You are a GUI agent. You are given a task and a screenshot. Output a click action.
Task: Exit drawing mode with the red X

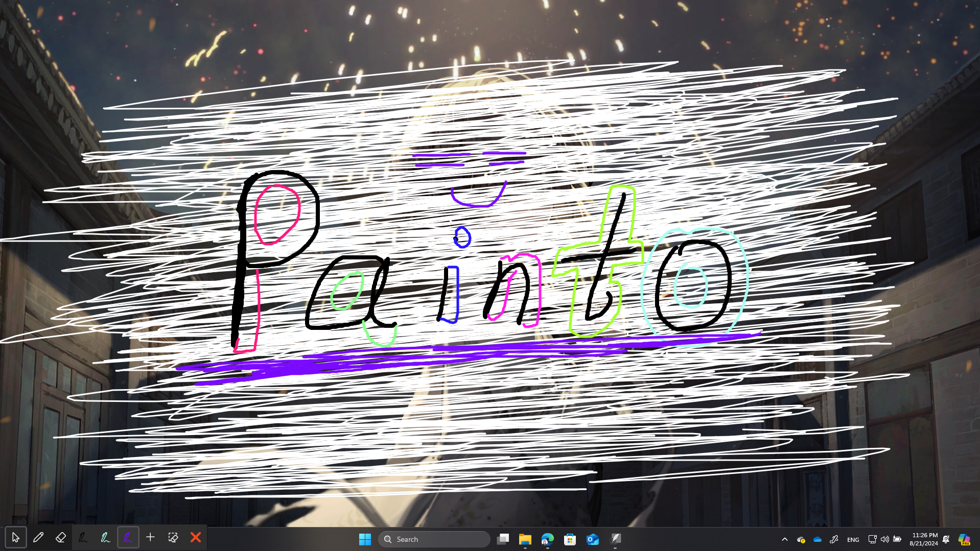click(196, 537)
